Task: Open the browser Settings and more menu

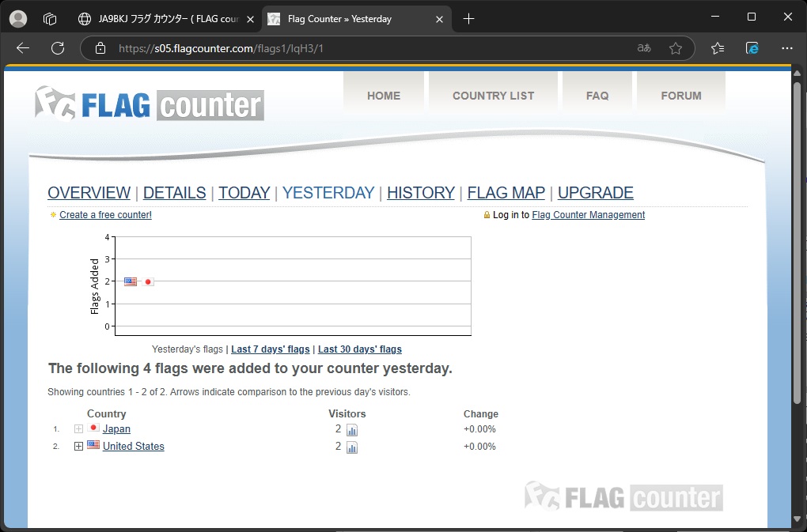Action: 787,48
